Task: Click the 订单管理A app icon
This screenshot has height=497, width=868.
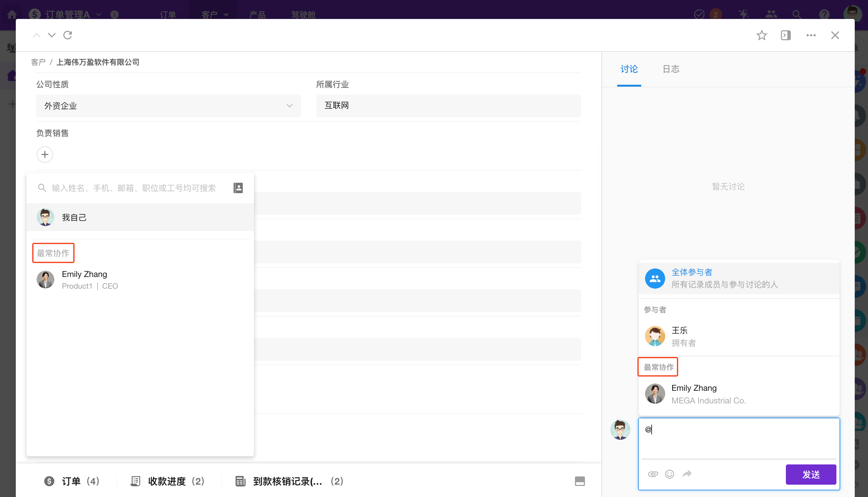Action: pyautogui.click(x=35, y=14)
